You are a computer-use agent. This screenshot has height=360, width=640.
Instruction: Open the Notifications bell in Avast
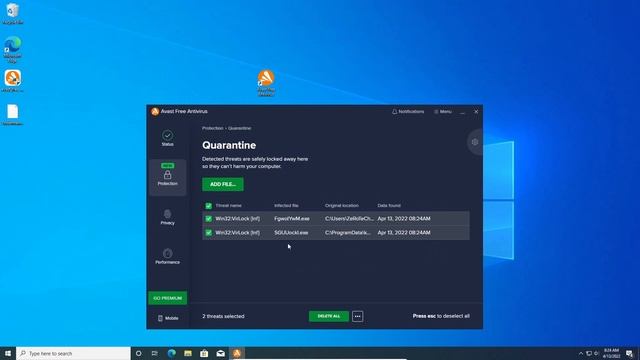tap(408, 111)
